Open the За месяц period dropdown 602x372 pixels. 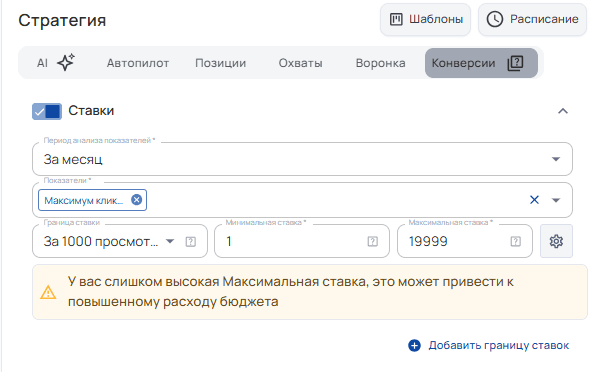[302, 159]
